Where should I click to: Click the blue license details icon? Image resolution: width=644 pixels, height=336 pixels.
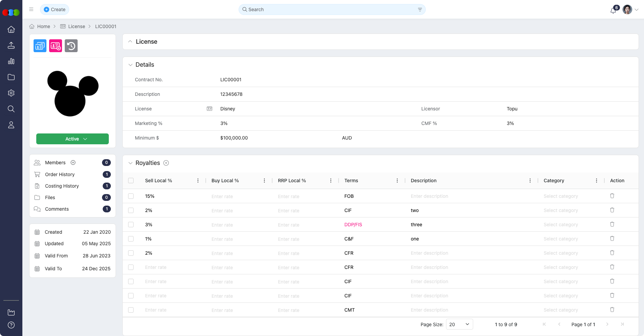coord(40,46)
